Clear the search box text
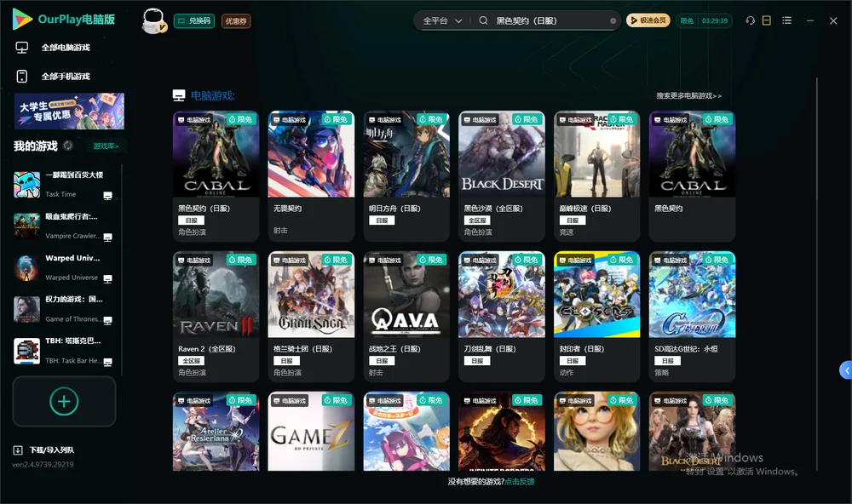Image resolution: width=852 pixels, height=504 pixels. [613, 21]
